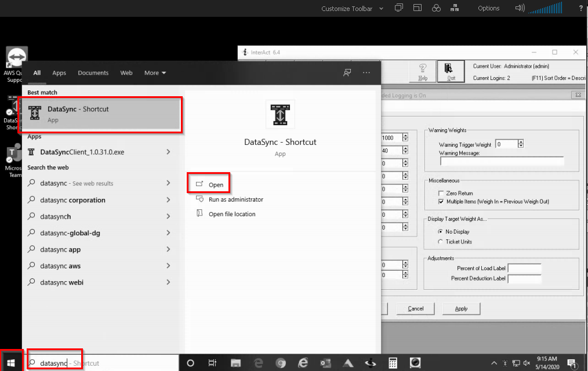Click the DataSyncClient exe icon
The image size is (588, 371).
click(31, 152)
